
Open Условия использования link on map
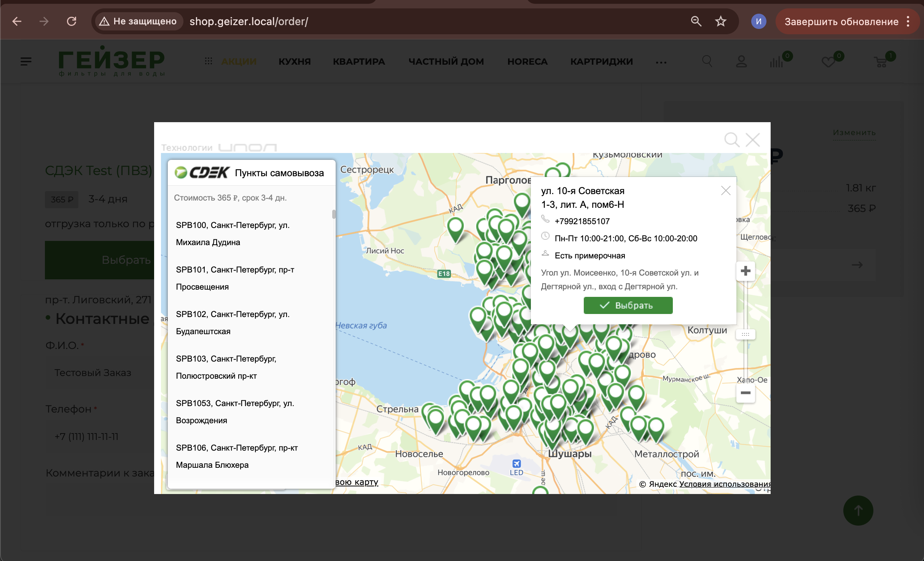[725, 484]
